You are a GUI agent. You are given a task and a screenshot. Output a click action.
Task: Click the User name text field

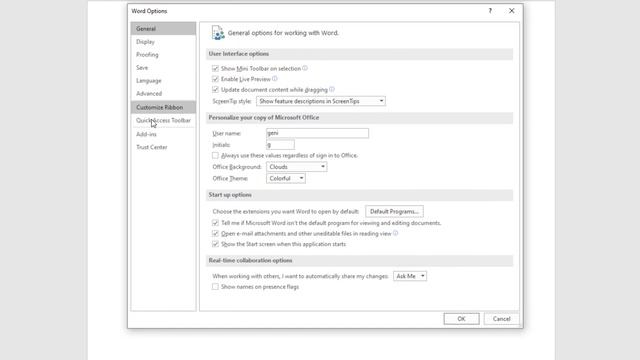[x=318, y=133]
